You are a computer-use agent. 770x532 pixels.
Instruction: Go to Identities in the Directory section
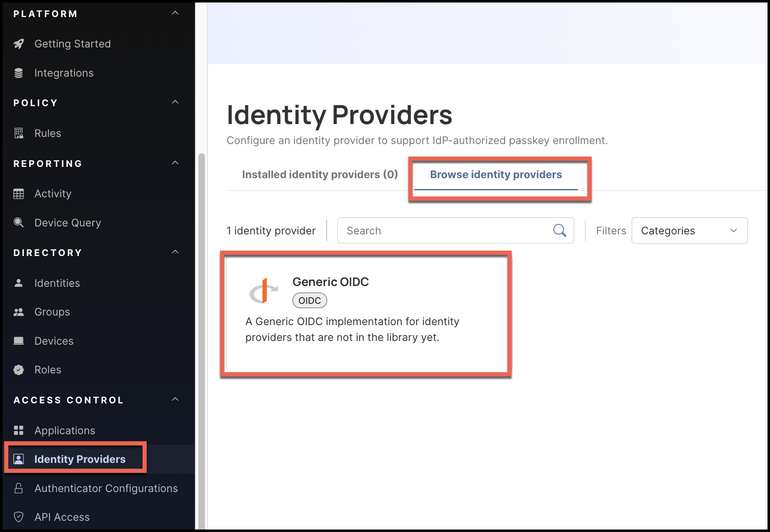click(x=57, y=283)
